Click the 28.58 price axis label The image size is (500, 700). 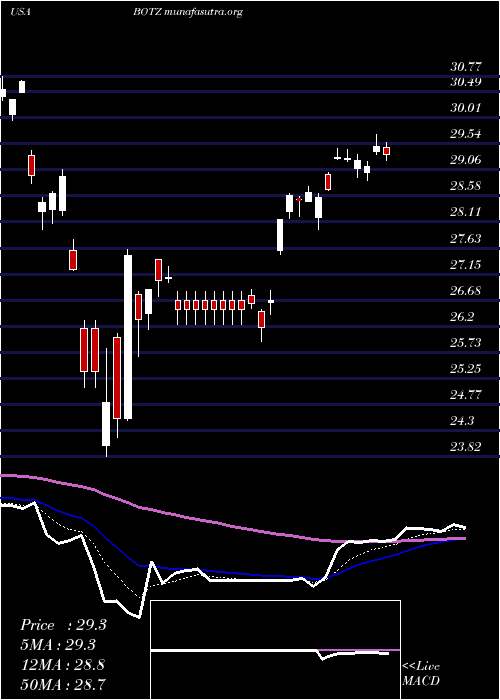pyautogui.click(x=466, y=186)
